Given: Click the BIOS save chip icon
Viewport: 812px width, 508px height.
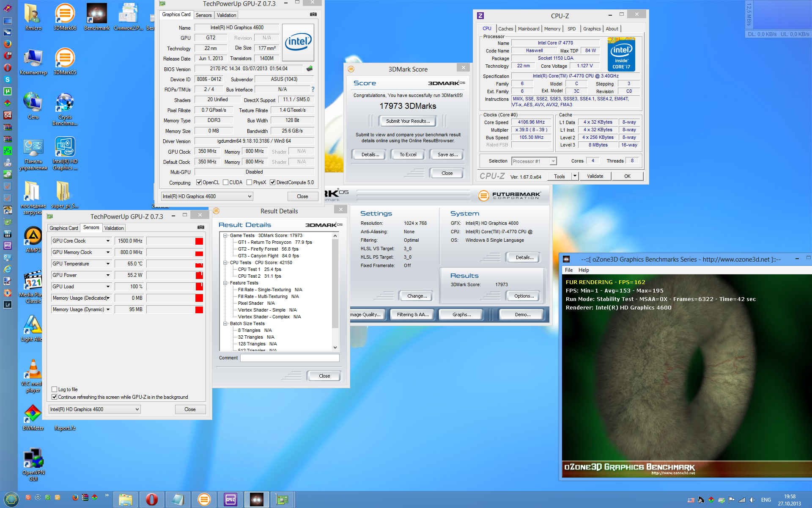Looking at the screenshot, I should pyautogui.click(x=310, y=69).
